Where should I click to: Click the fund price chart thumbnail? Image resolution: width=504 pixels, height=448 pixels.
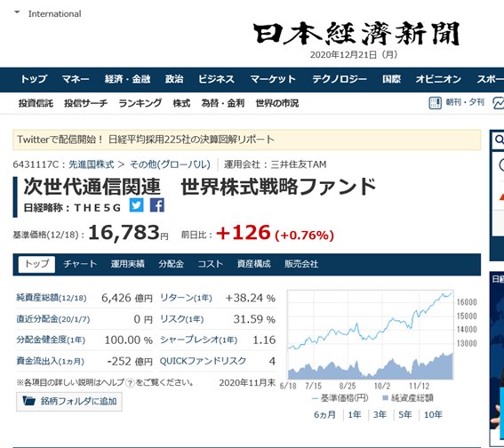(x=371, y=335)
